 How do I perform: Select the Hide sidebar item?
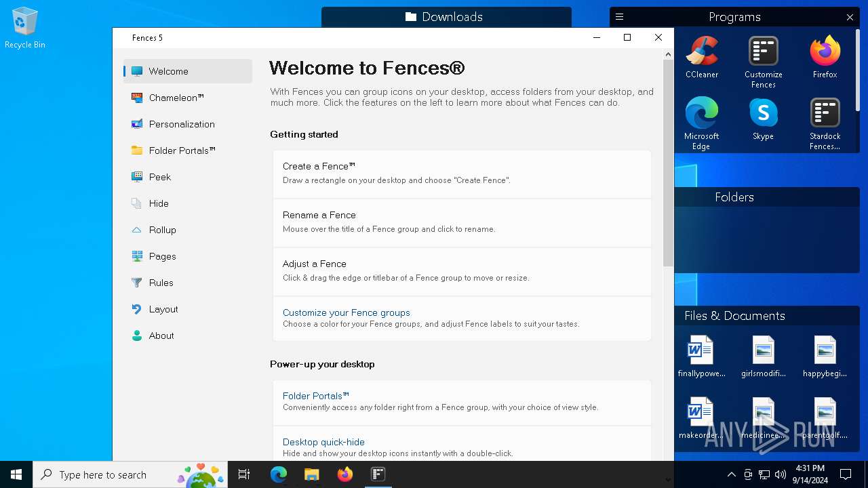point(188,203)
